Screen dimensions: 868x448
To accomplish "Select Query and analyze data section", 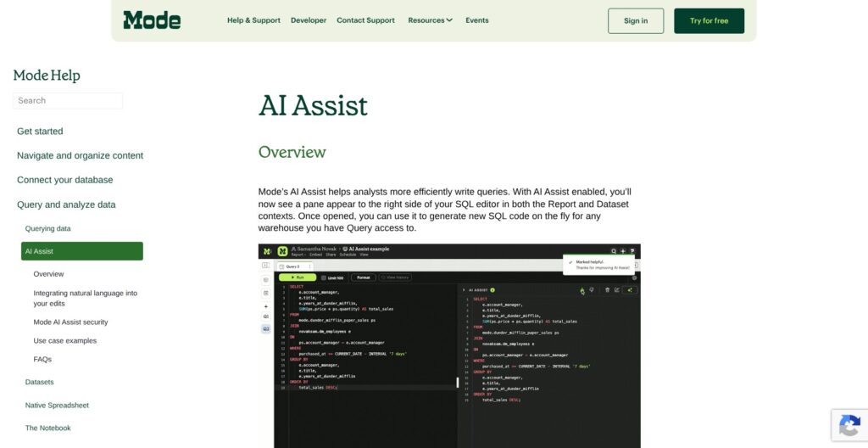I will (x=66, y=204).
